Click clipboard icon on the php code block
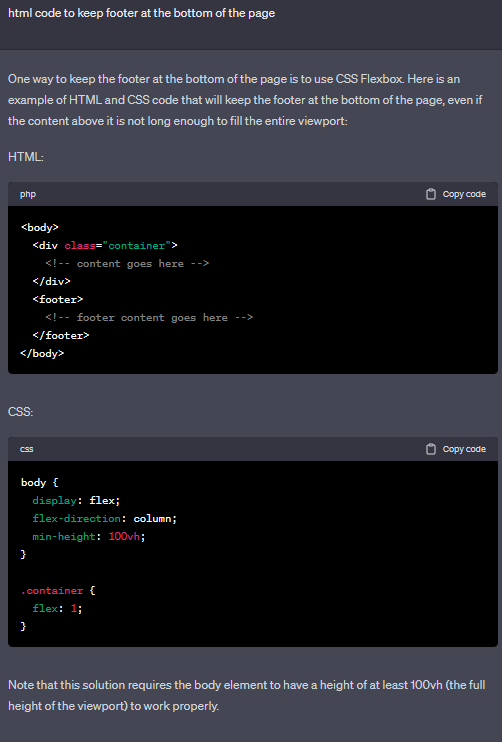Screen dimensions: 502x742 click(431, 194)
